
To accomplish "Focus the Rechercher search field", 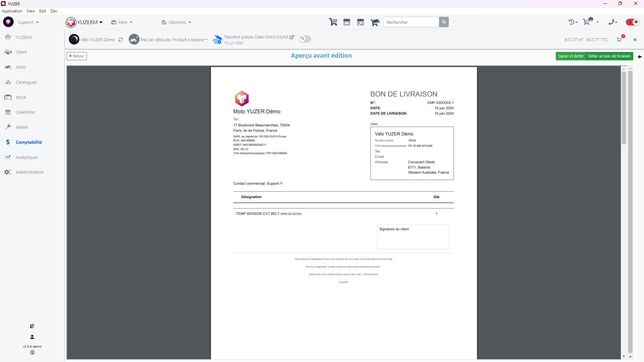I will (411, 22).
